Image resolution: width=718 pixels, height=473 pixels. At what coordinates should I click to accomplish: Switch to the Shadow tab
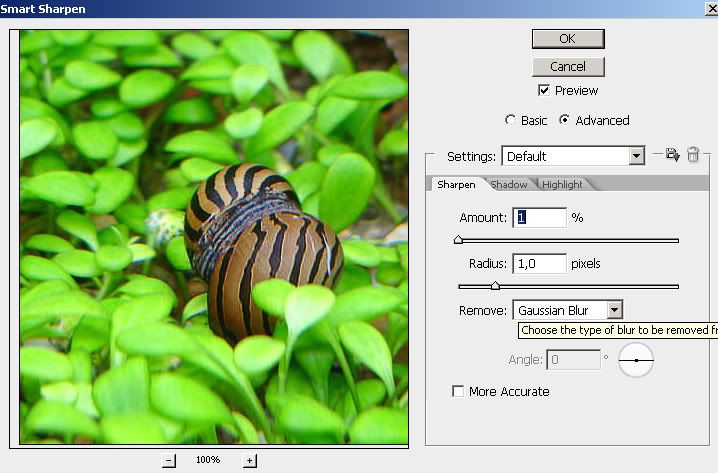coord(508,184)
